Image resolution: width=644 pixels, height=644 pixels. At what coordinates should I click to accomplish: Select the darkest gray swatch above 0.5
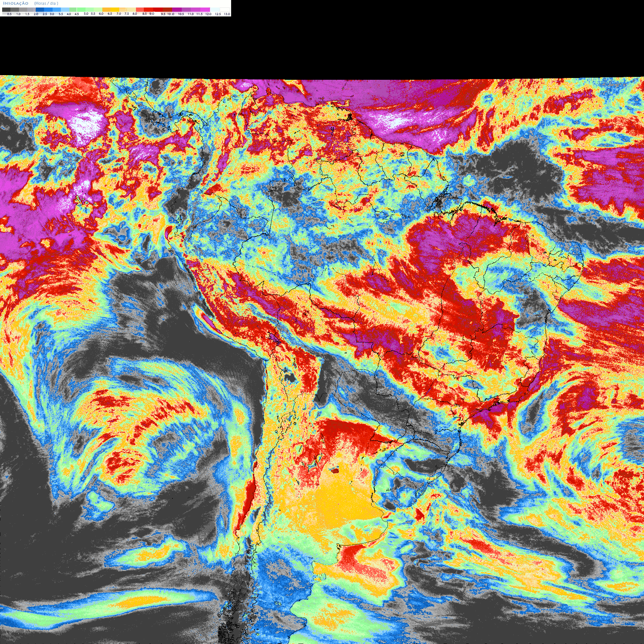(6, 10)
